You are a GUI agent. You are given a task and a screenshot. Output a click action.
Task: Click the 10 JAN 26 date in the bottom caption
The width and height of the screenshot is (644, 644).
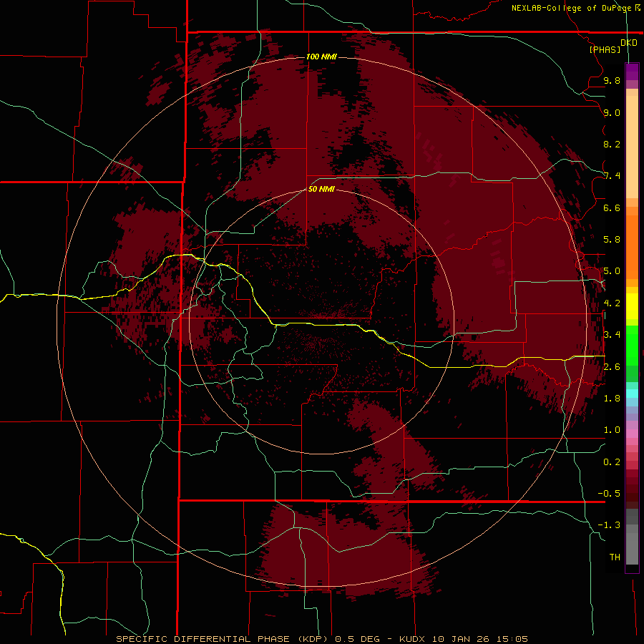coord(462,639)
